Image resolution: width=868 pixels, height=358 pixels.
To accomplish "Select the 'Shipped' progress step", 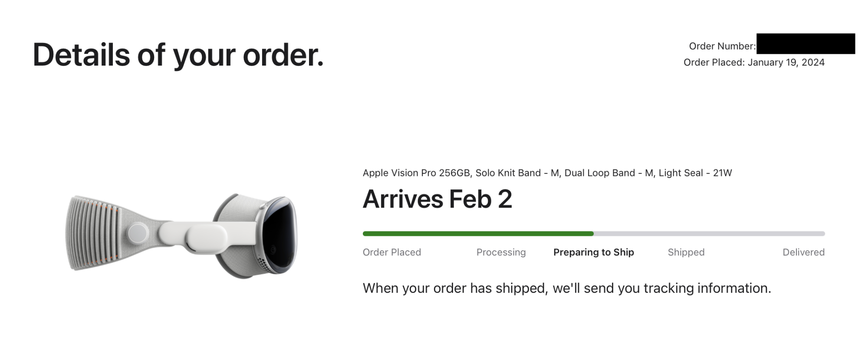I will pyautogui.click(x=686, y=252).
